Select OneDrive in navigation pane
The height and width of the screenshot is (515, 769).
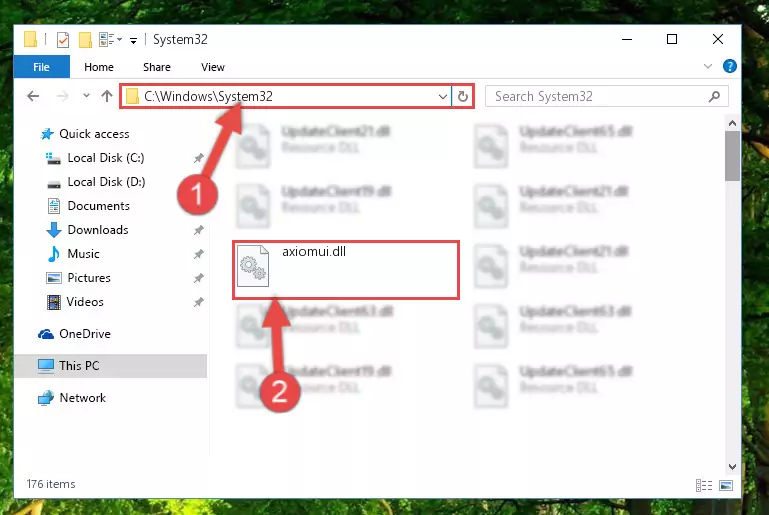point(85,334)
